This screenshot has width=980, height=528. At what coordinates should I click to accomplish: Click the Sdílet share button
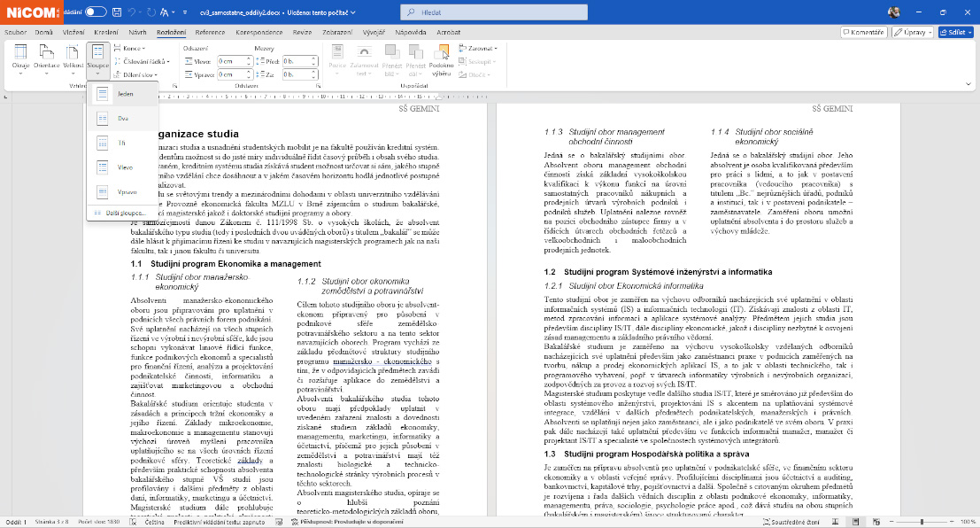(x=955, y=32)
